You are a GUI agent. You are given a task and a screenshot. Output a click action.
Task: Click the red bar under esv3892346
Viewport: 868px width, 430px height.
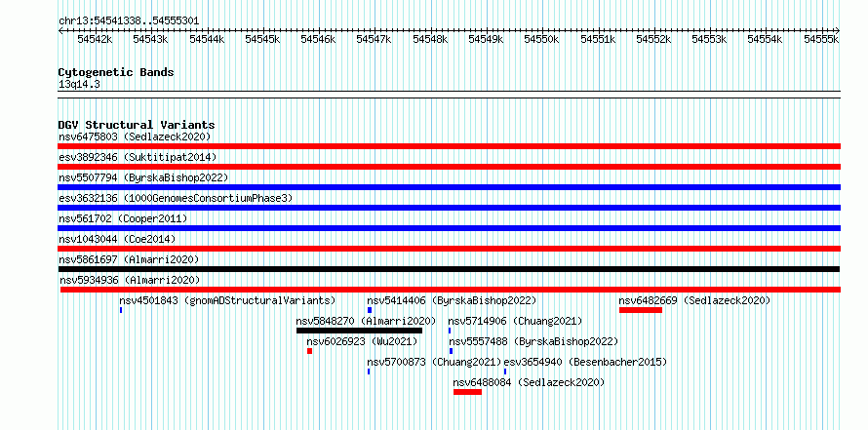pos(449,167)
